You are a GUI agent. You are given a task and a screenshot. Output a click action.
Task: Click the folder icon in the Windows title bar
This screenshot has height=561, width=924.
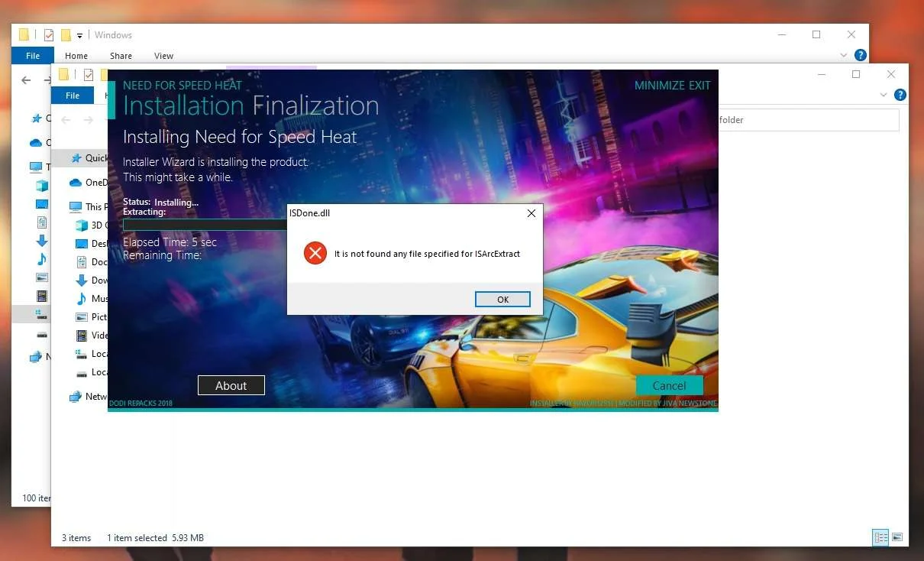(24, 34)
